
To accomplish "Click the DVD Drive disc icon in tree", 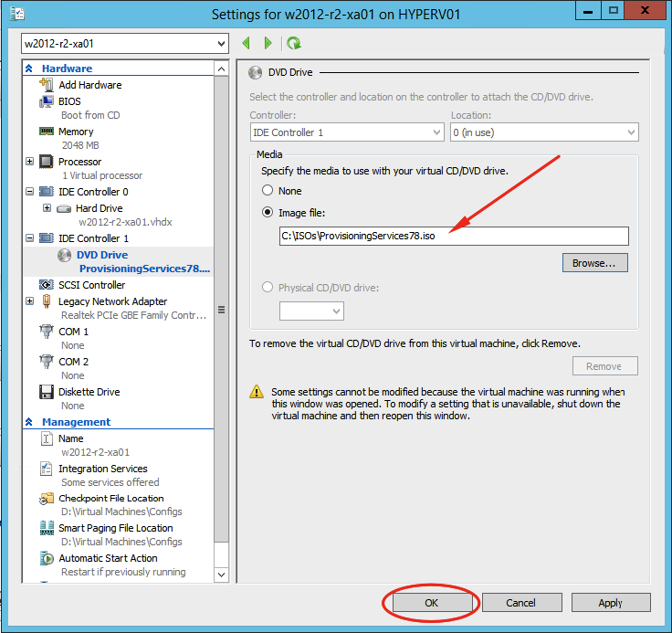I will [64, 255].
